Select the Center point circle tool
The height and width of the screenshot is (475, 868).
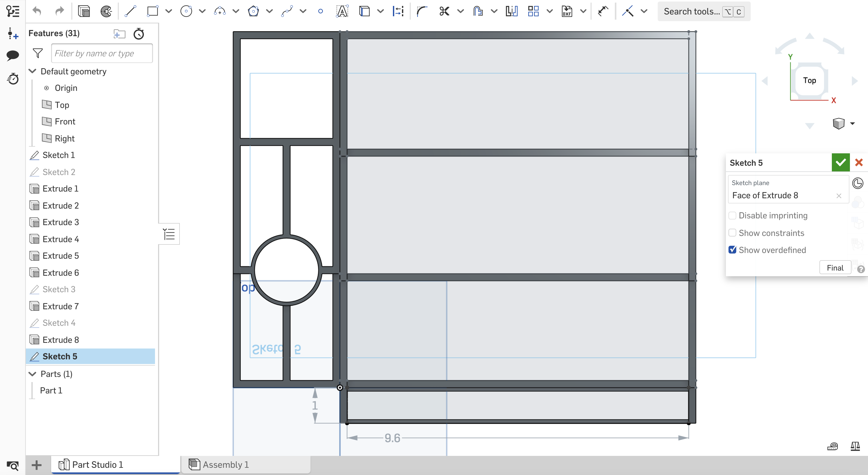(x=186, y=11)
